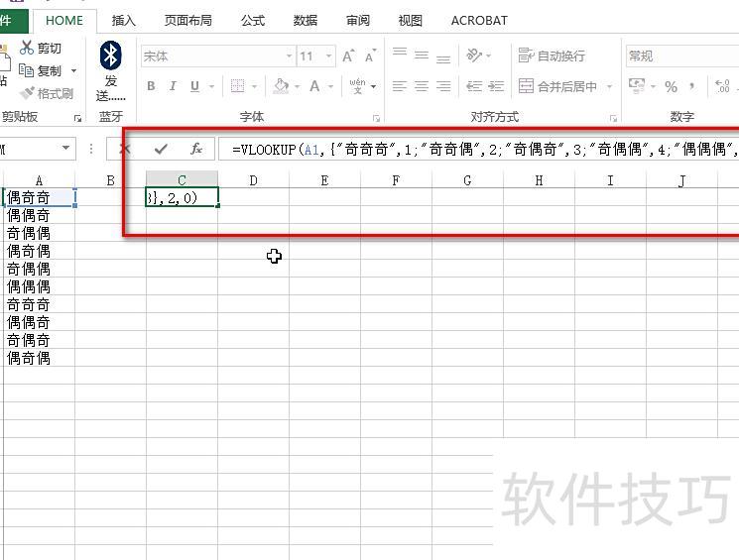
Task: Click the cell borders icon
Action: click(237, 86)
